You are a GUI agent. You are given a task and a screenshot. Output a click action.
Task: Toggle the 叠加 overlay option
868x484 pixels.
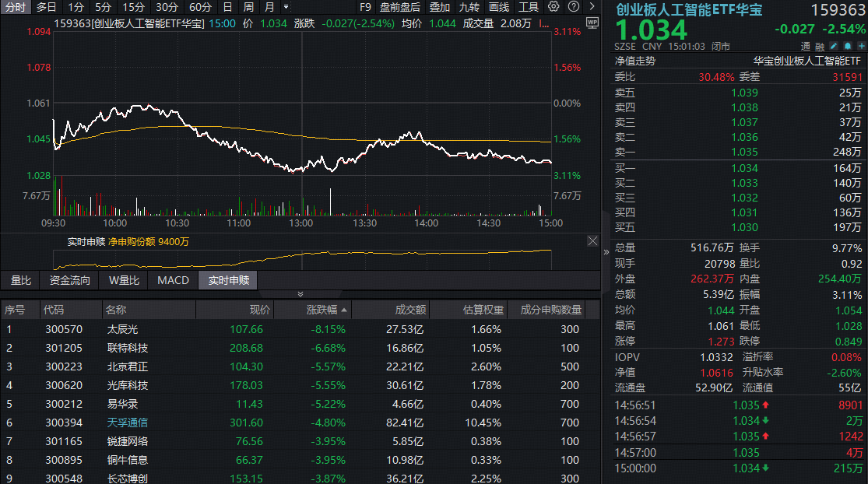[440, 7]
